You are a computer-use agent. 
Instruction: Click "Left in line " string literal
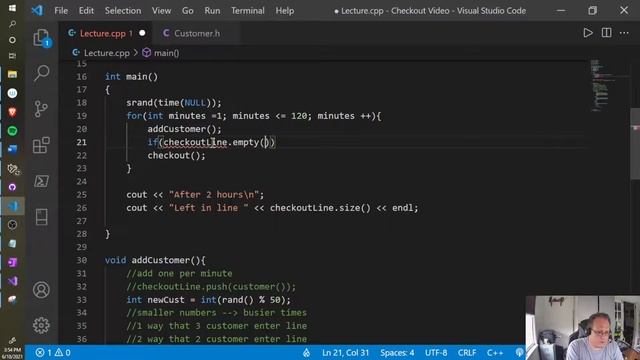208,208
